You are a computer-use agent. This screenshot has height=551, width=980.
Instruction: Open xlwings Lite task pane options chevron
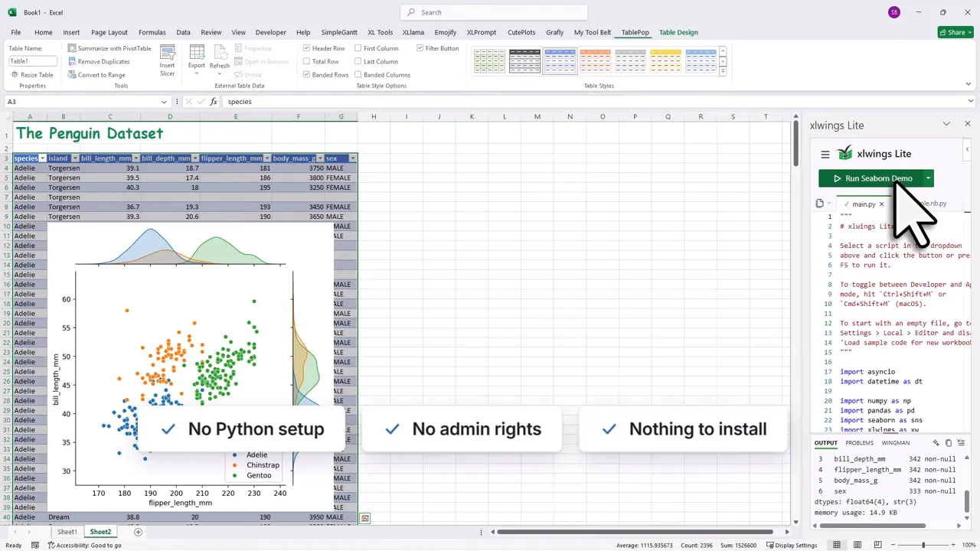click(x=946, y=124)
